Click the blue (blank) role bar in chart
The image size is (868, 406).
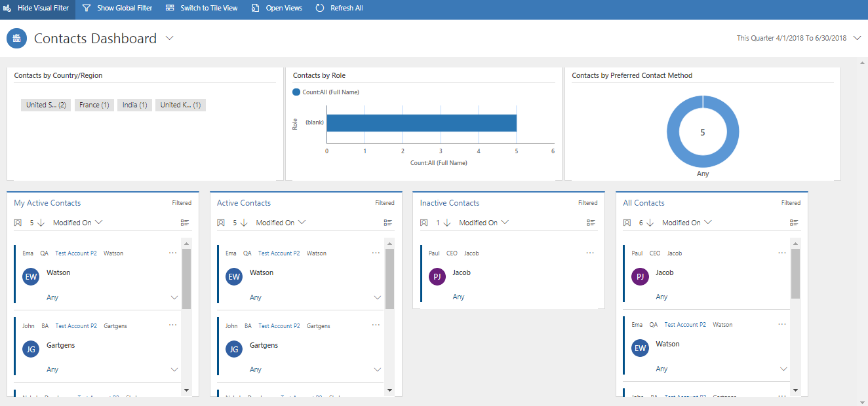click(422, 122)
